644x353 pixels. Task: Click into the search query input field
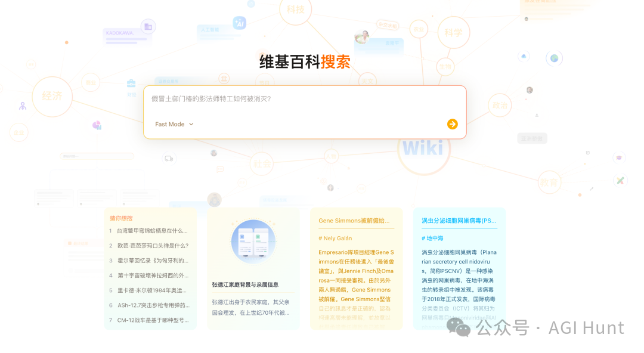coord(304,99)
